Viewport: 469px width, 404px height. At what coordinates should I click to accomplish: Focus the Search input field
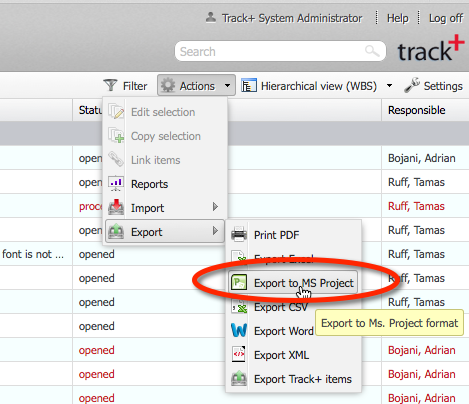coord(280,51)
